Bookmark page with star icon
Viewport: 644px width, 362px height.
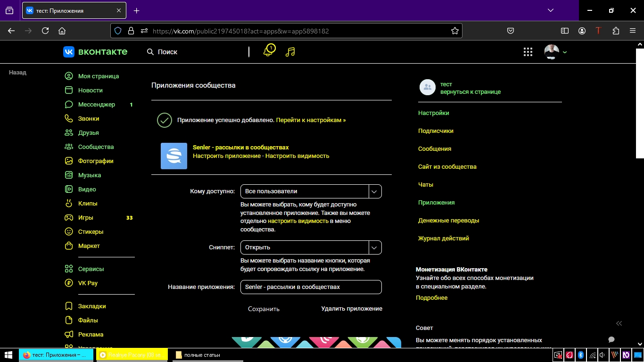click(x=455, y=31)
